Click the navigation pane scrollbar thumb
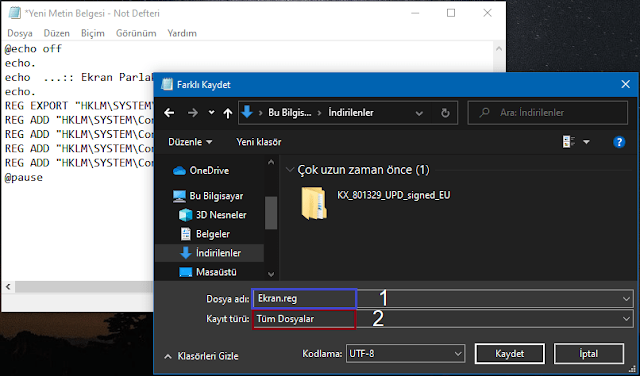Viewport: 640px width, 376px height. [271, 213]
